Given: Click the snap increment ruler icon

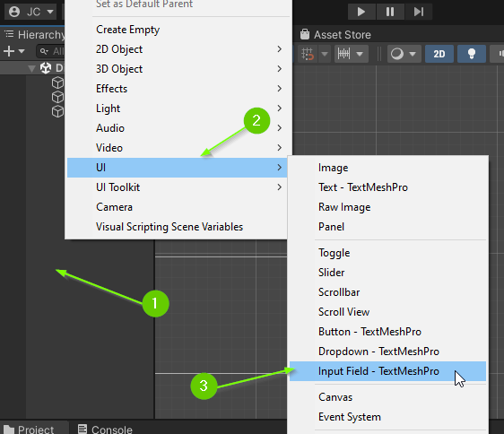Looking at the screenshot, I should tap(343, 54).
